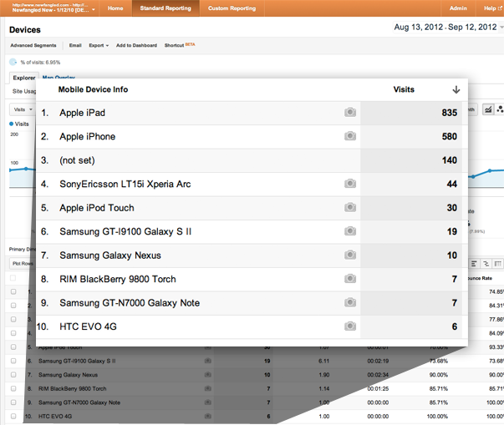504x425 pixels.
Task: Click Mobile Device Info column header
Action: [x=93, y=89]
